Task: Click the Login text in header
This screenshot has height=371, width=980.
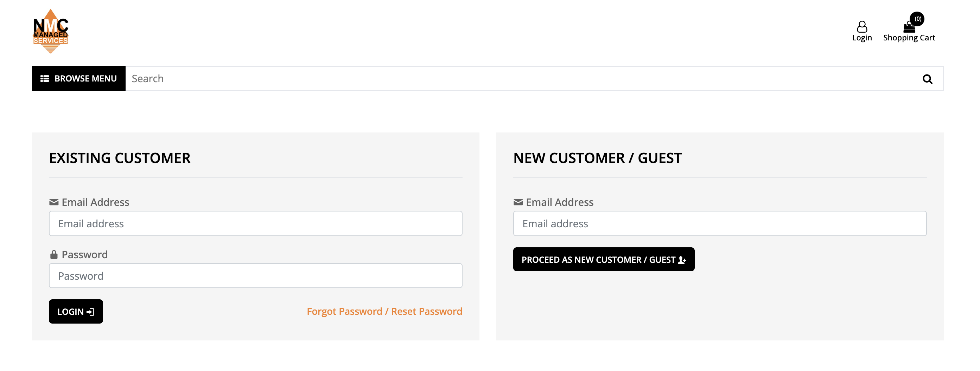Action: click(862, 38)
